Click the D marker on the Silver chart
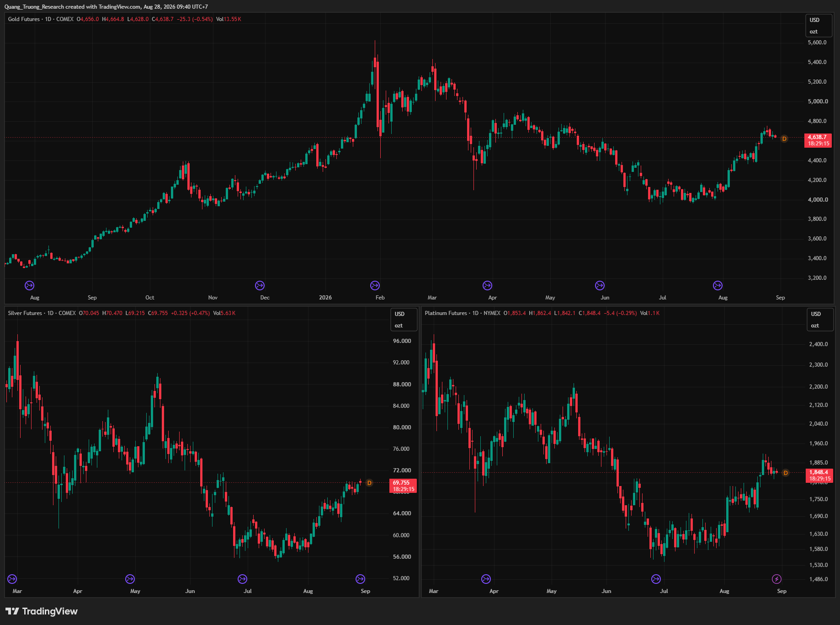Image resolution: width=840 pixels, height=625 pixels. click(369, 483)
